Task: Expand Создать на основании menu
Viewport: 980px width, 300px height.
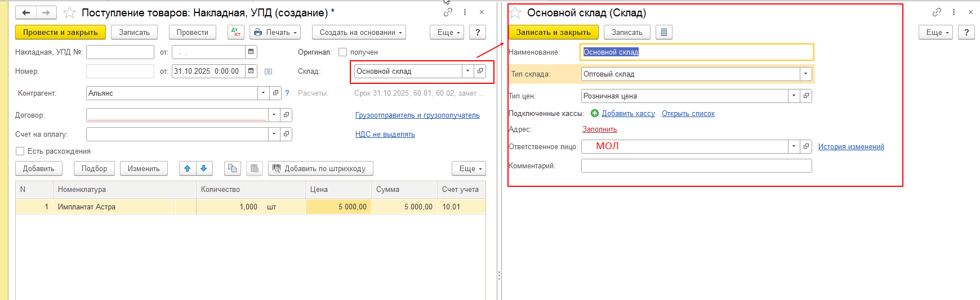Action: 359,32
